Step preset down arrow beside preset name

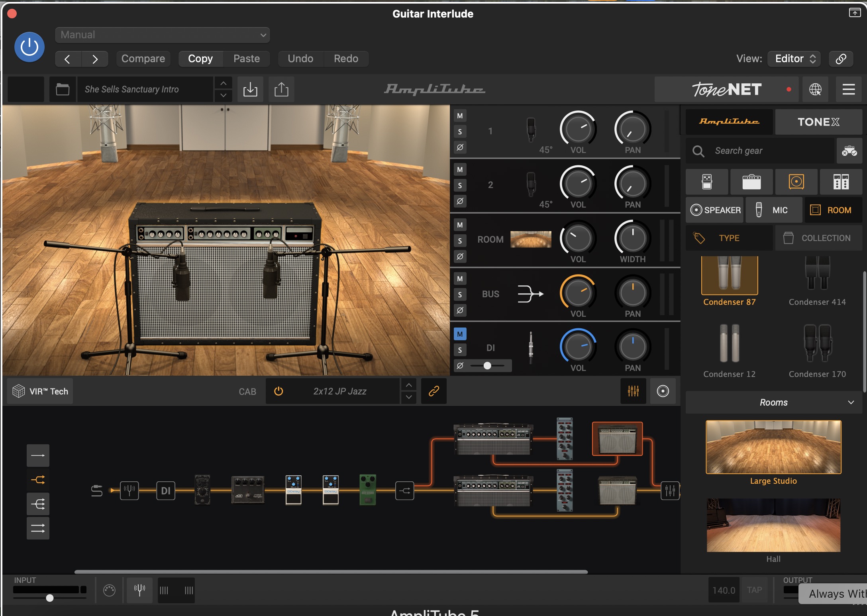tap(224, 96)
